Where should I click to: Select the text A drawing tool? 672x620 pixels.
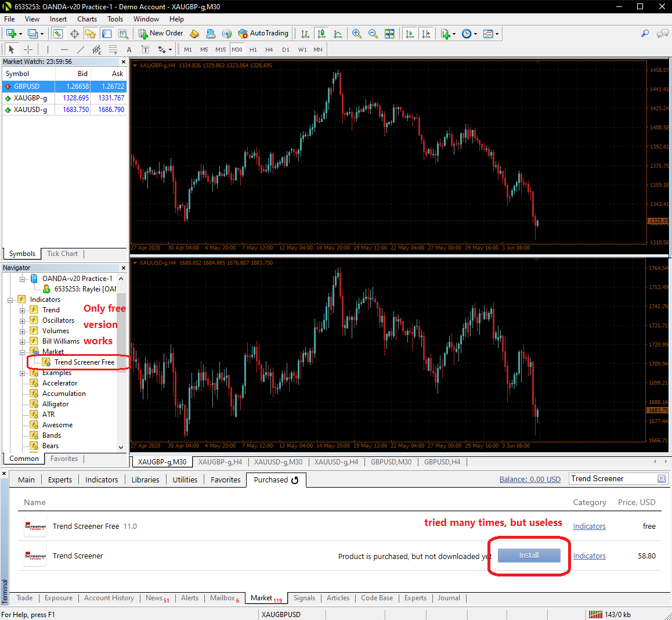coord(129,49)
